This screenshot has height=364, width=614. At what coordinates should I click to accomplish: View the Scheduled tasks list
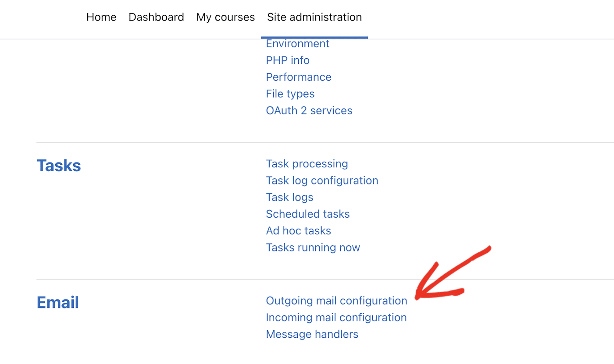click(307, 214)
